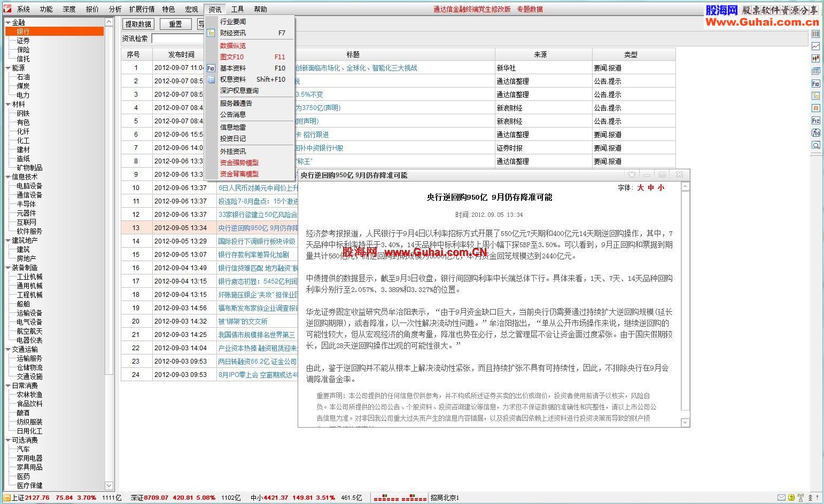Click the magnifier search icon in right toolbar

click(x=815, y=145)
